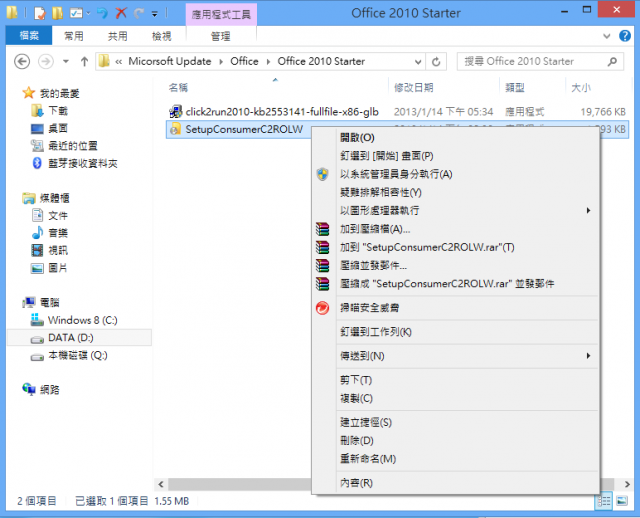Select 重新命名(M) in the context menu

click(368, 458)
